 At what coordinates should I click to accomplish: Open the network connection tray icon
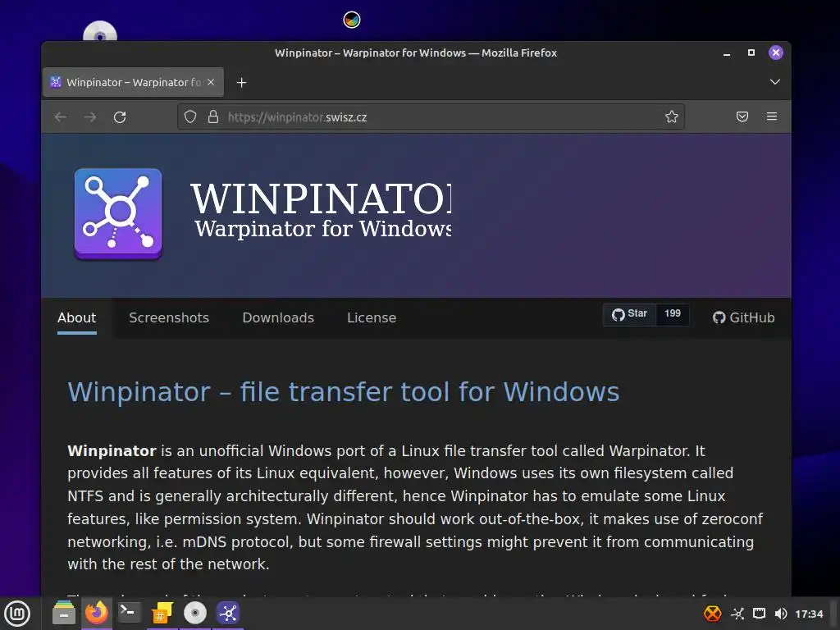(759, 614)
